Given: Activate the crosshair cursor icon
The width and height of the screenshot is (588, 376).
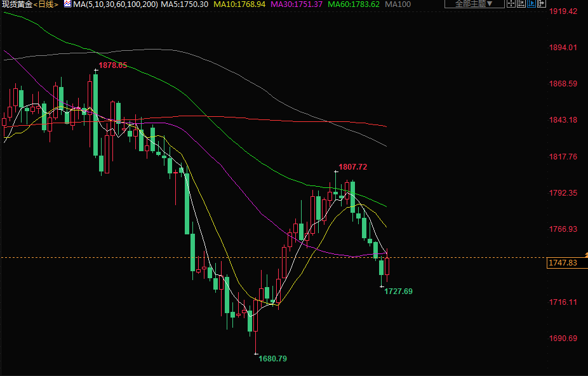Looking at the screenshot, I should [x=512, y=3].
